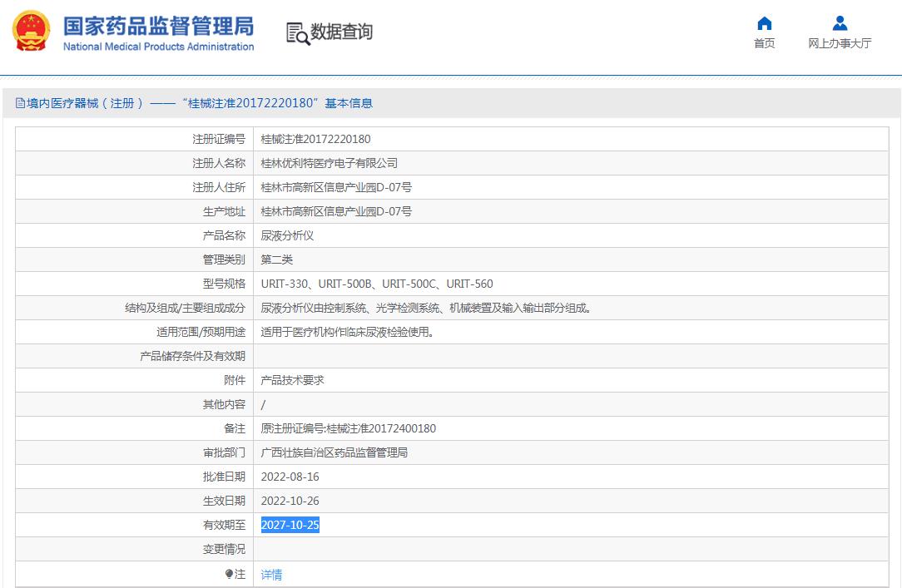Select the 数据查询 header menu entry
This screenshot has width=902, height=588.
pos(339,33)
